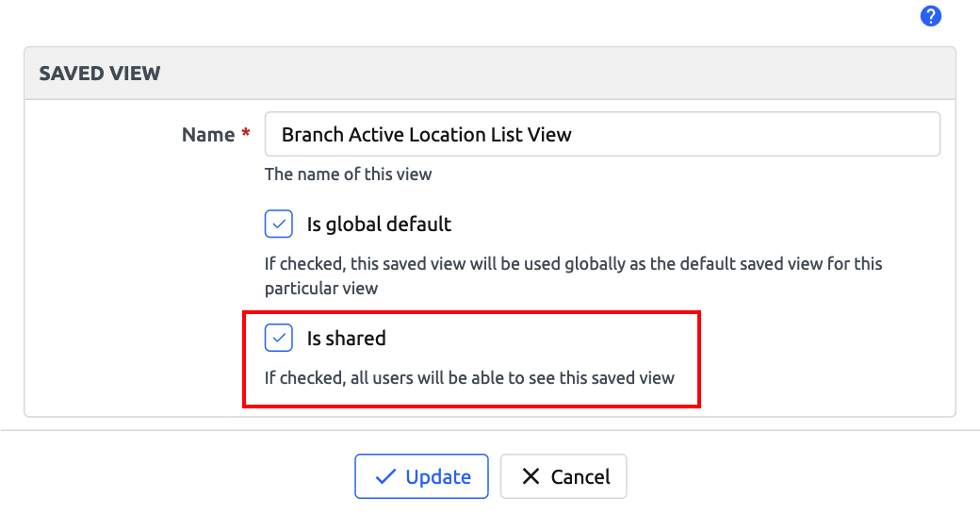
Task: Click the "Branch Active Location List View" text
Action: click(427, 135)
